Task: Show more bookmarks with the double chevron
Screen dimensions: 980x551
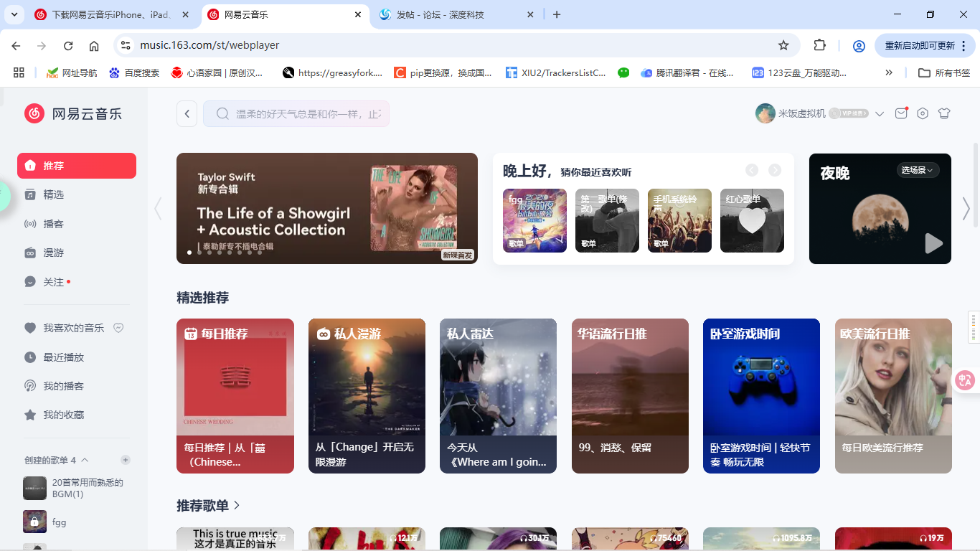Action: click(x=889, y=72)
